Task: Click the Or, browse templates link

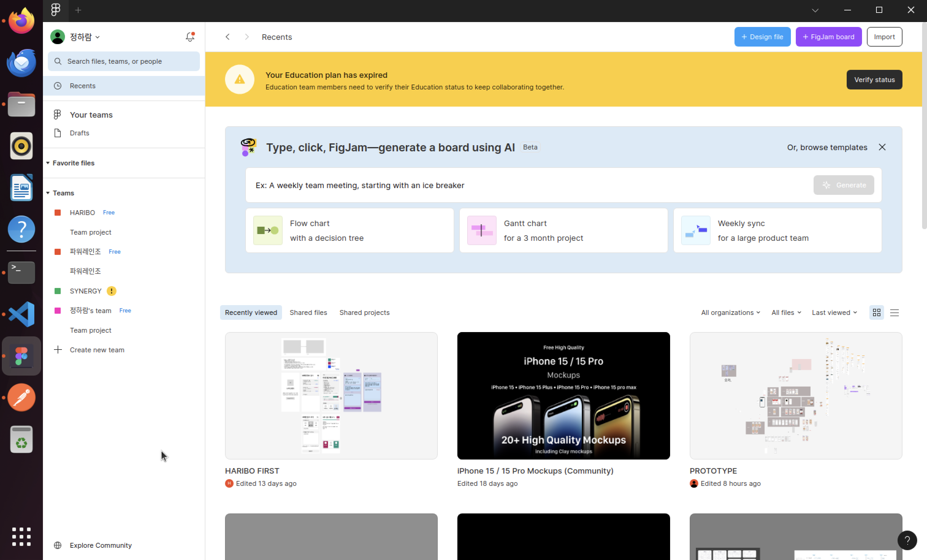Action: [827, 147]
